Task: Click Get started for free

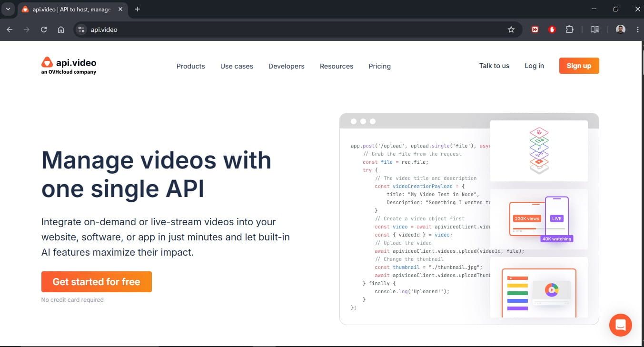Action: 97,282
